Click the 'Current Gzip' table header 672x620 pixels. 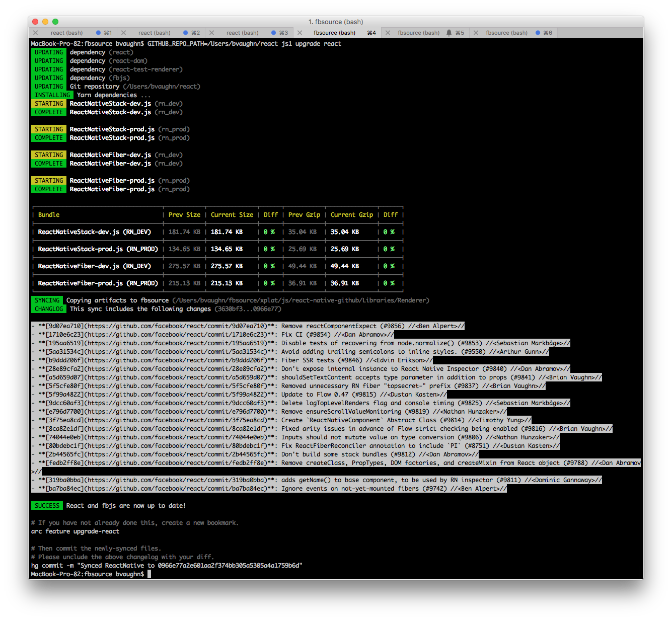point(352,215)
